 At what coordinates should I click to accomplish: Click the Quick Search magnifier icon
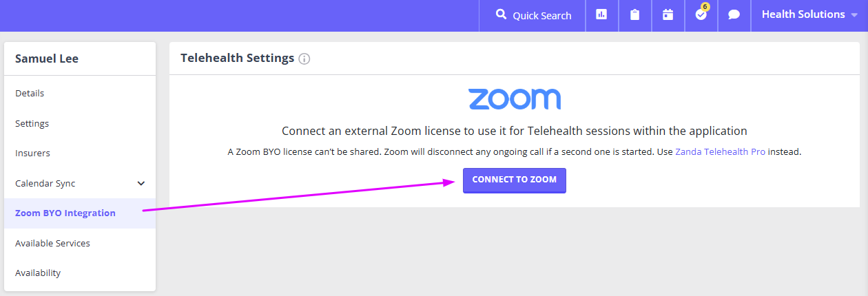pyautogui.click(x=501, y=14)
